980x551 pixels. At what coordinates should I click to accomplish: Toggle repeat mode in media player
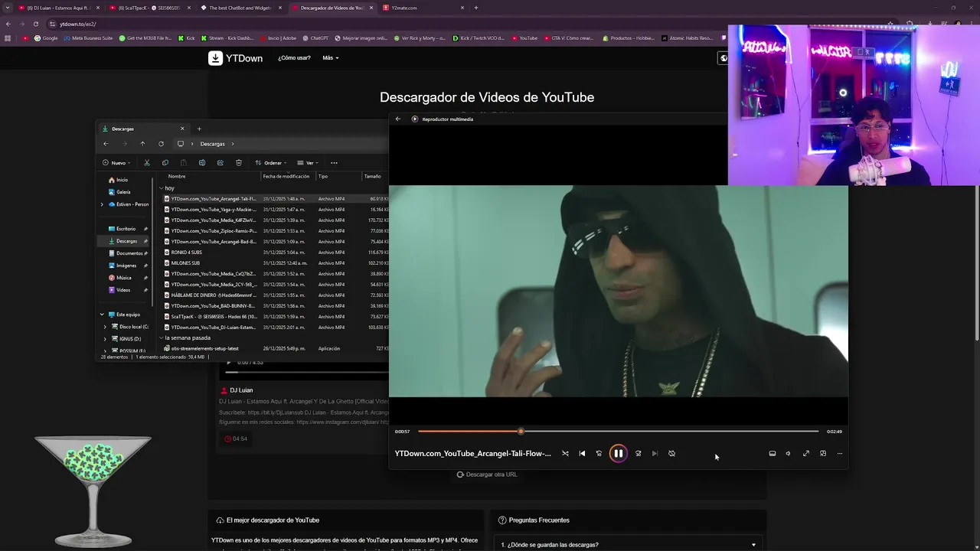click(671, 453)
